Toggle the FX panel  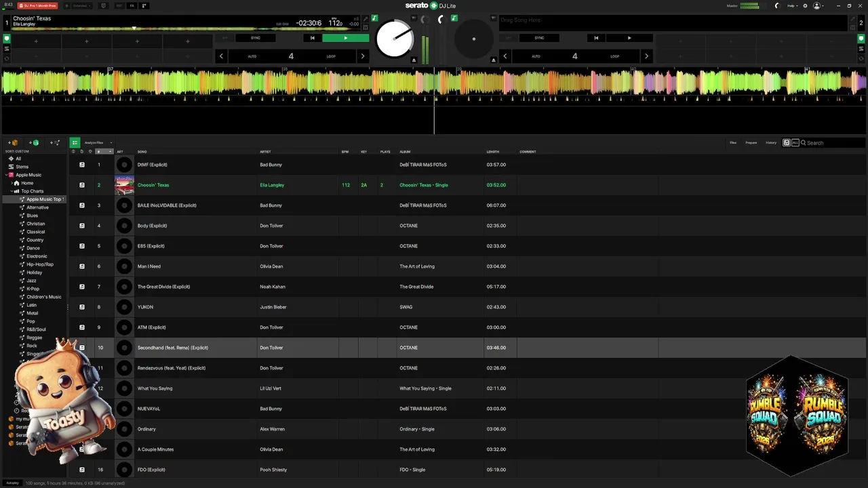pyautogui.click(x=132, y=5)
